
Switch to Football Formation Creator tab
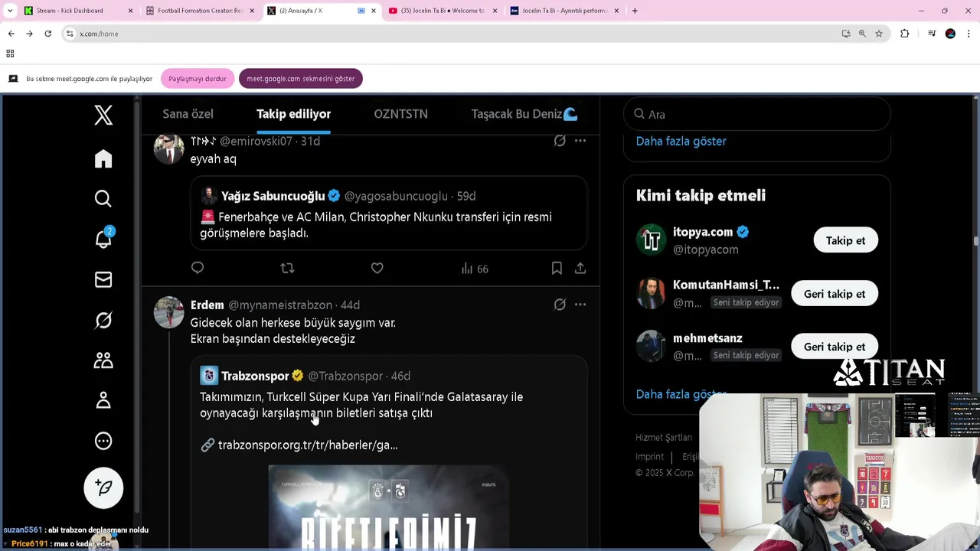(x=199, y=11)
